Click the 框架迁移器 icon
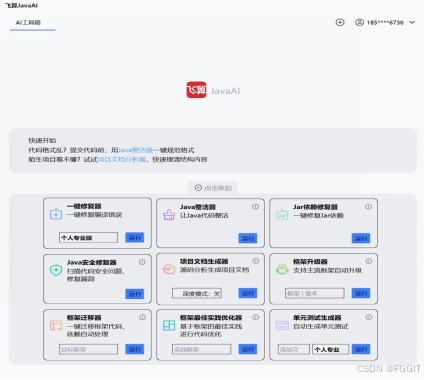 click(56, 325)
